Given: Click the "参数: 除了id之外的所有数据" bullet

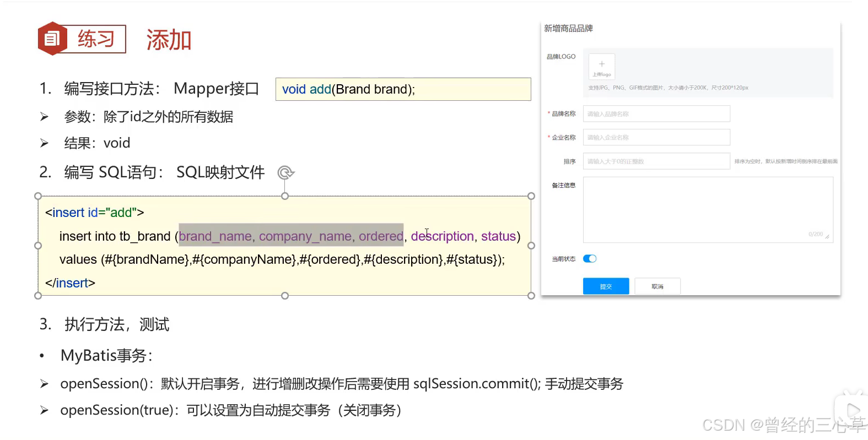Looking at the screenshot, I should (137, 117).
